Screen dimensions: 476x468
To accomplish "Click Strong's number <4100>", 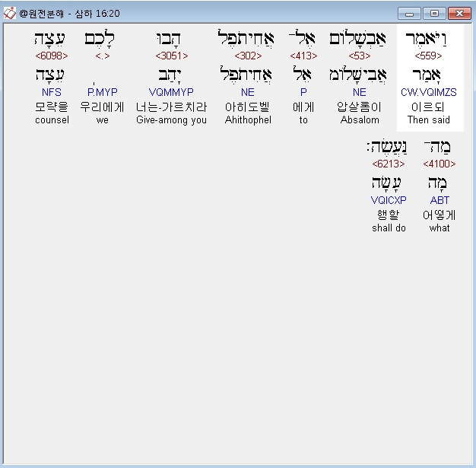I will 440,164.
